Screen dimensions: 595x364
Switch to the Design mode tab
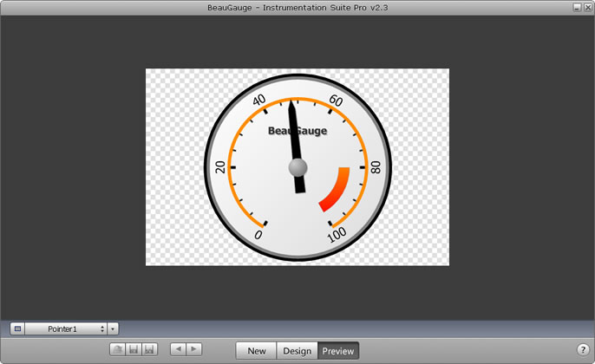click(297, 351)
